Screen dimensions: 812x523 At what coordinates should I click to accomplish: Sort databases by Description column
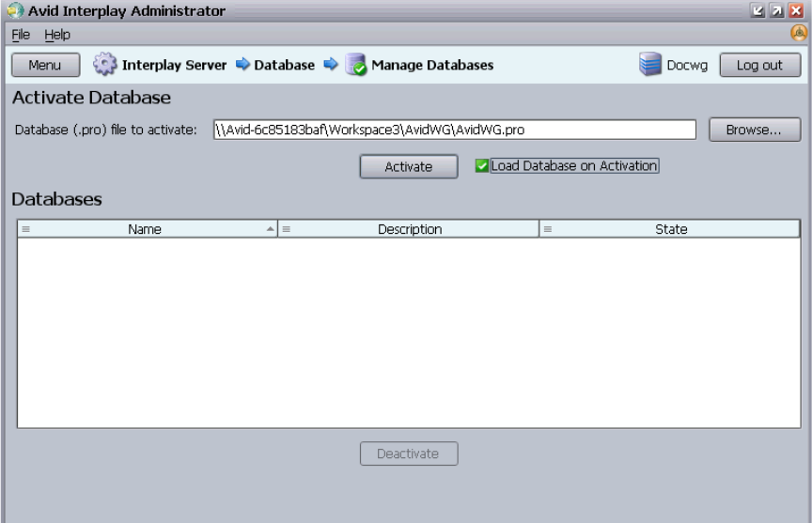410,229
